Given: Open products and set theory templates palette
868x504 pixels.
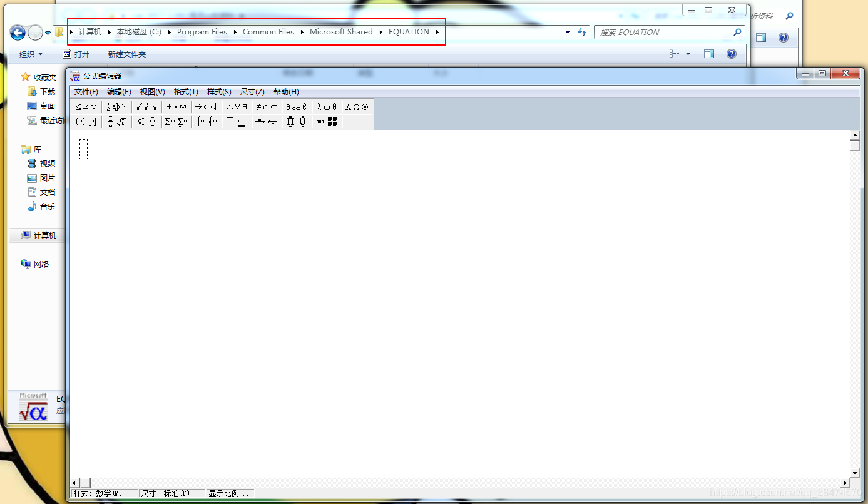Looking at the screenshot, I should point(297,122).
